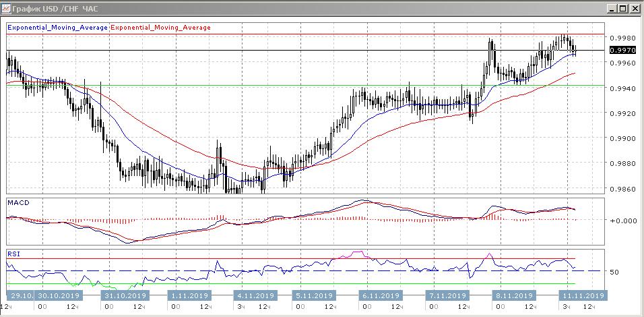This screenshot has height=317, width=644.
Task: Select the blue Exponential_Moving_Average legend label
Action: click(57, 28)
